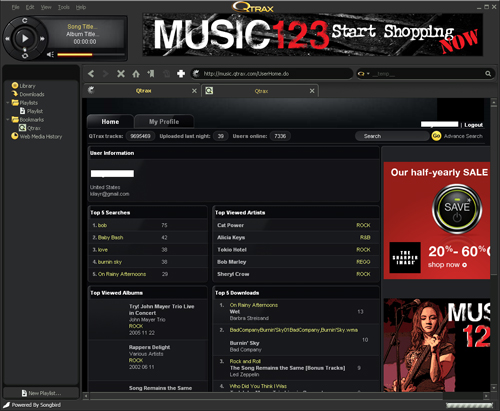Toggle repeat at bottom of player dial
Screen dimensions: 500x411
25,56
